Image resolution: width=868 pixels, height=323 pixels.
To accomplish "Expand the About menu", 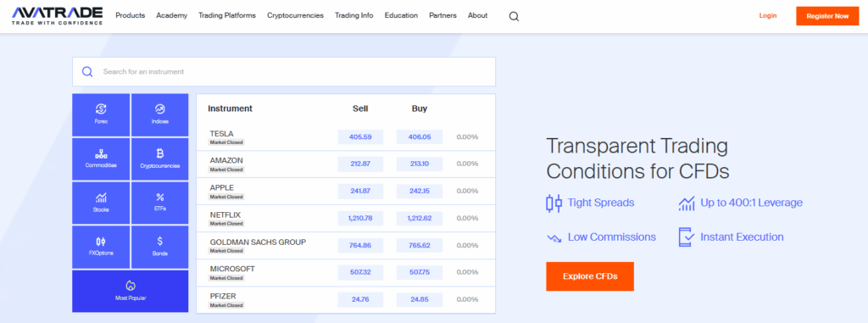I will [x=478, y=15].
